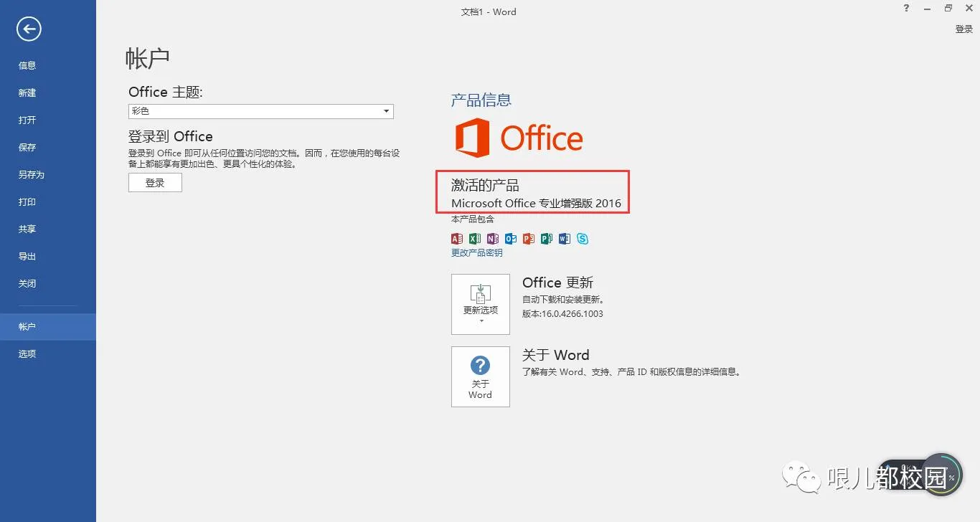
Task: Click the Access icon under included products
Action: pyautogui.click(x=457, y=239)
